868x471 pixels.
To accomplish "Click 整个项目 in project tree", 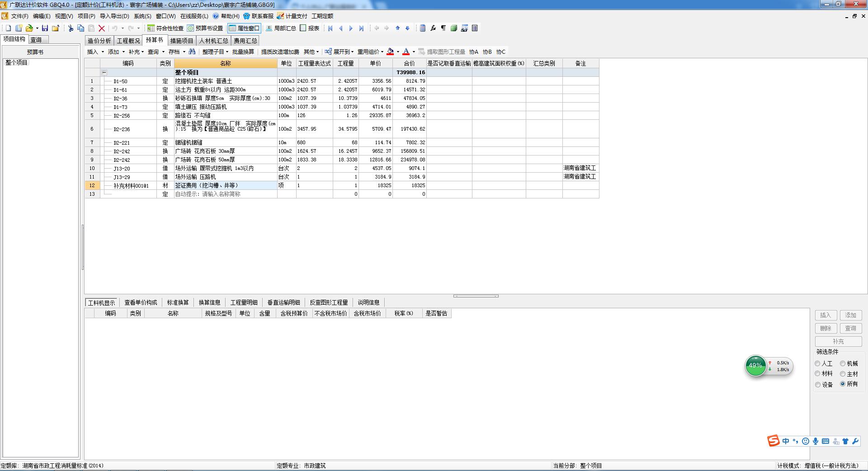I will point(16,62).
